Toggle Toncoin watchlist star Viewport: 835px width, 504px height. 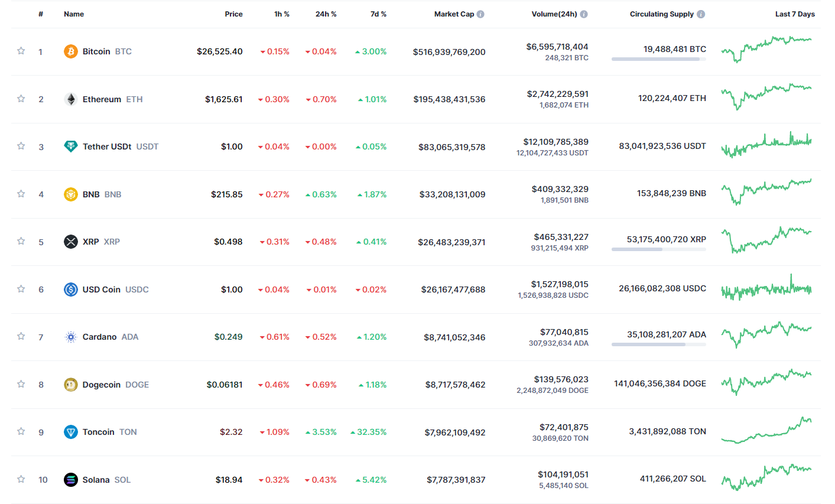point(21,431)
